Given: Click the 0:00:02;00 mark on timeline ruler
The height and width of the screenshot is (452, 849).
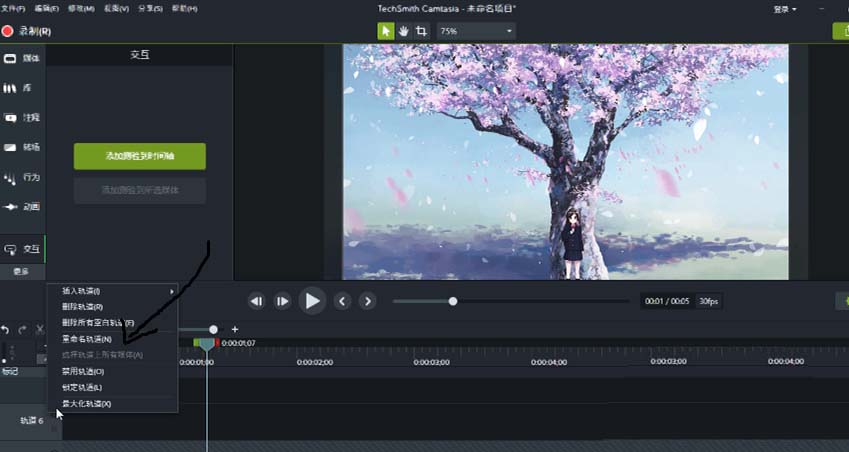Looking at the screenshot, I should coord(315,362).
